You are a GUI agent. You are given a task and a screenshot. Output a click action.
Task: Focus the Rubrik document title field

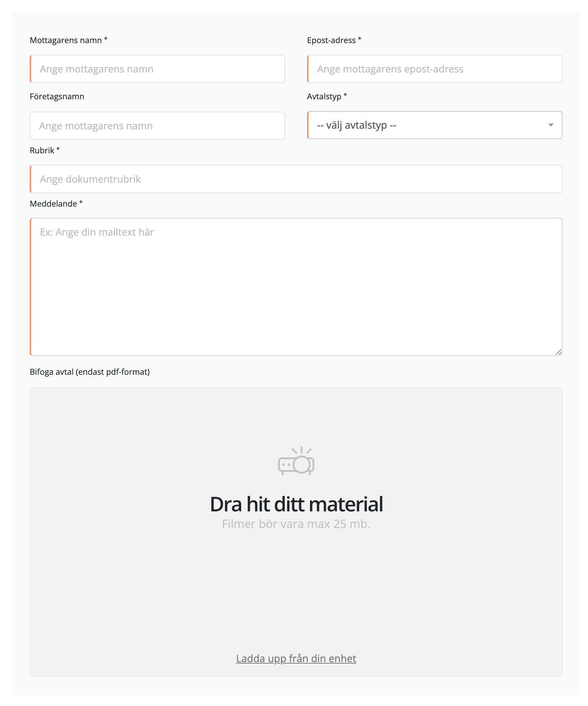(296, 179)
